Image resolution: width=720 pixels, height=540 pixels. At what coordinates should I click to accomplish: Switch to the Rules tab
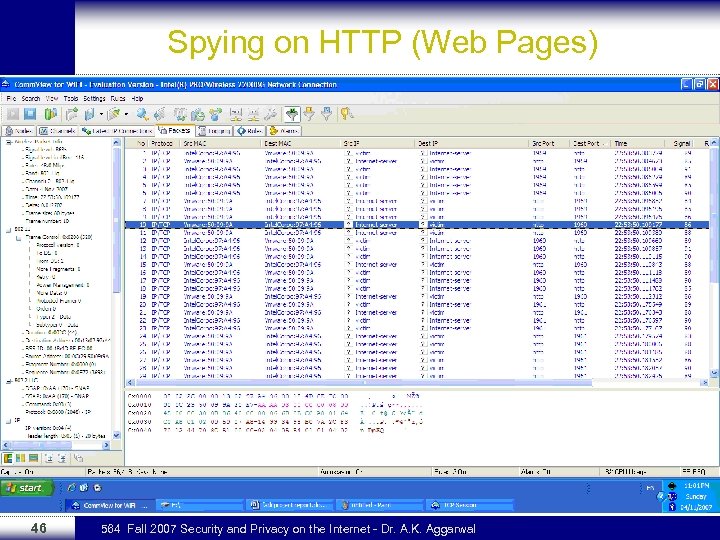[250, 131]
